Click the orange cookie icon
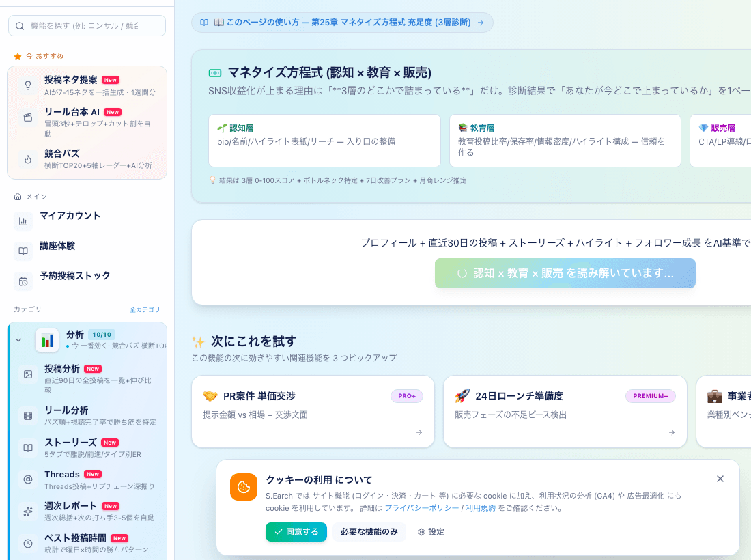751x560 pixels. click(244, 487)
